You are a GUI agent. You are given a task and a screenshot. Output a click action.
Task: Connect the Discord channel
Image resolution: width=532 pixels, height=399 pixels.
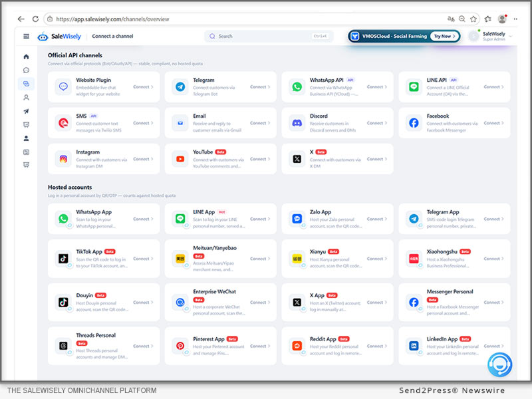(x=376, y=123)
